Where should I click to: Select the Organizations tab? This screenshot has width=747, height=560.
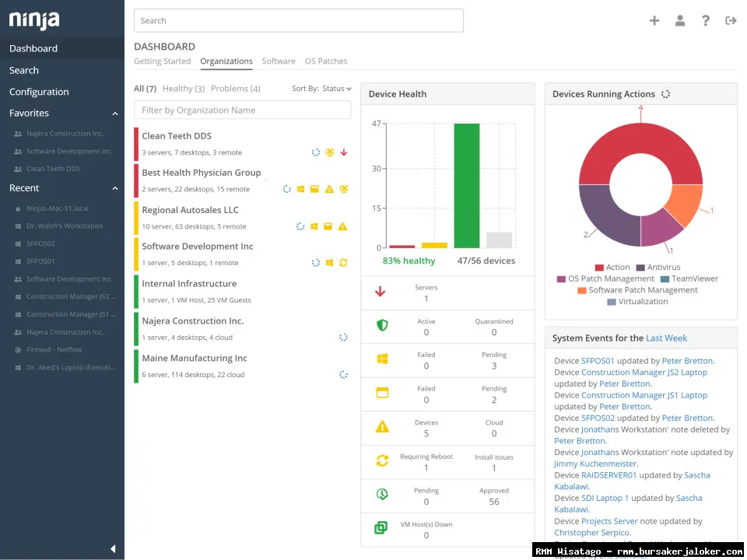tap(226, 61)
